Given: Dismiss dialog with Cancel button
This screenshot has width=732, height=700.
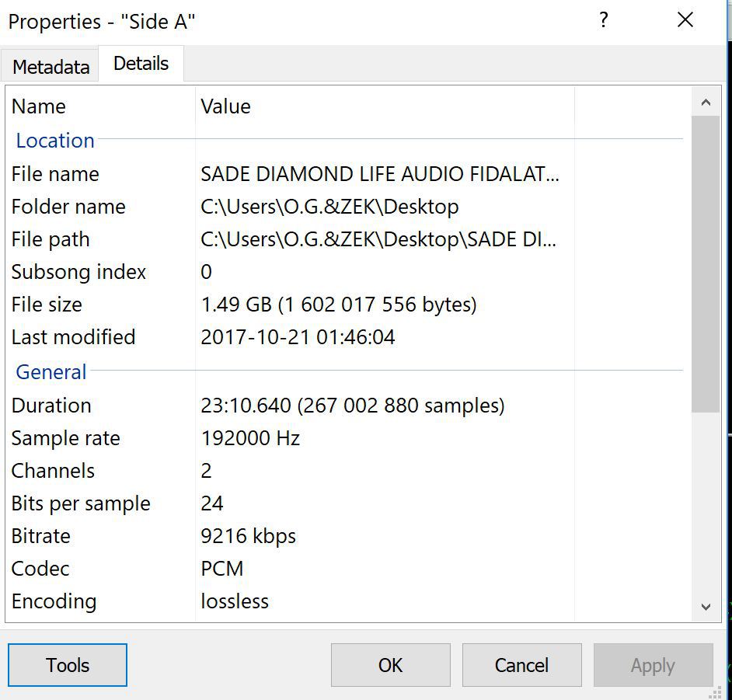Looking at the screenshot, I should click(x=521, y=665).
